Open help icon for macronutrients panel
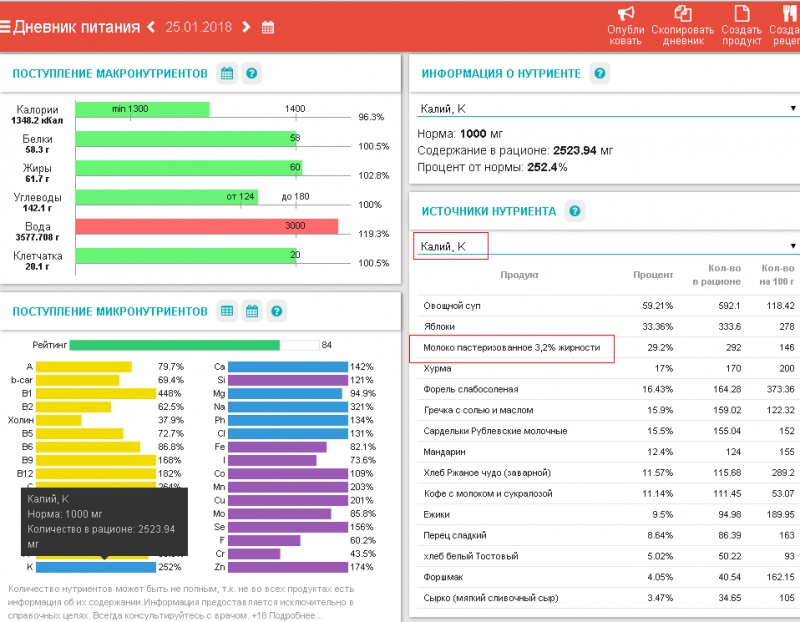This screenshot has height=622, width=800. pos(252,74)
